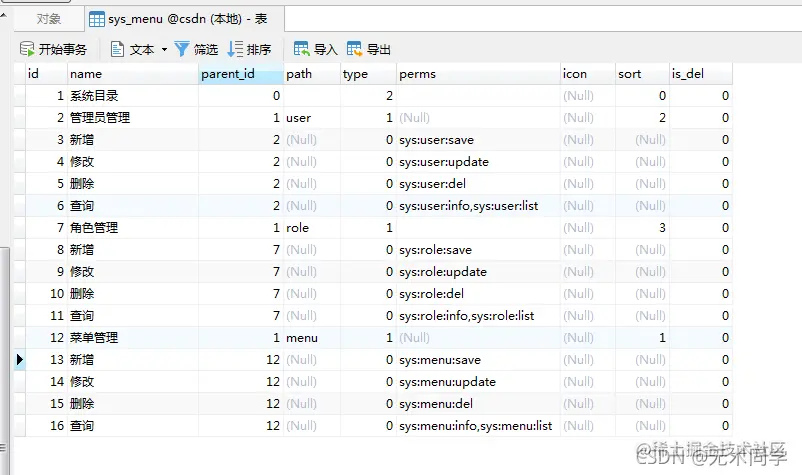Click the sys:menu:update perms cell
The height and width of the screenshot is (475, 802).
click(479, 381)
